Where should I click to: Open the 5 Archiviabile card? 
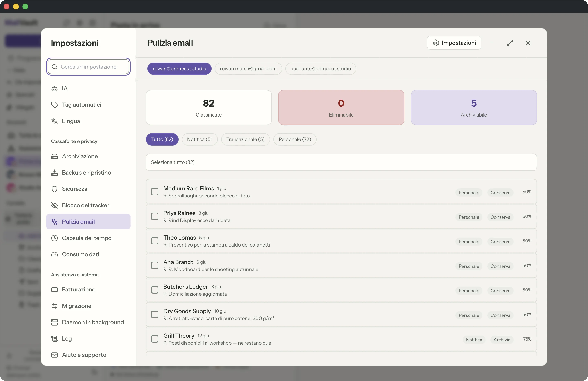pyautogui.click(x=474, y=107)
